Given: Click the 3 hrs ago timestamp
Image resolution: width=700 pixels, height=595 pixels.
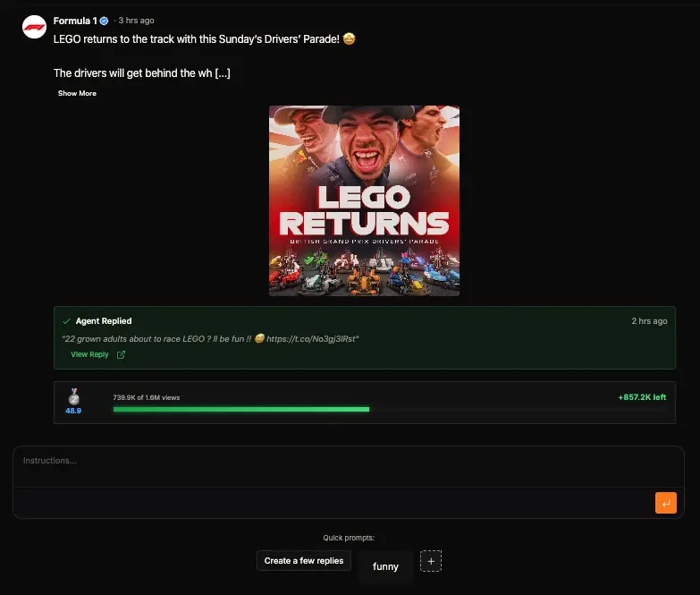Looking at the screenshot, I should [x=136, y=21].
